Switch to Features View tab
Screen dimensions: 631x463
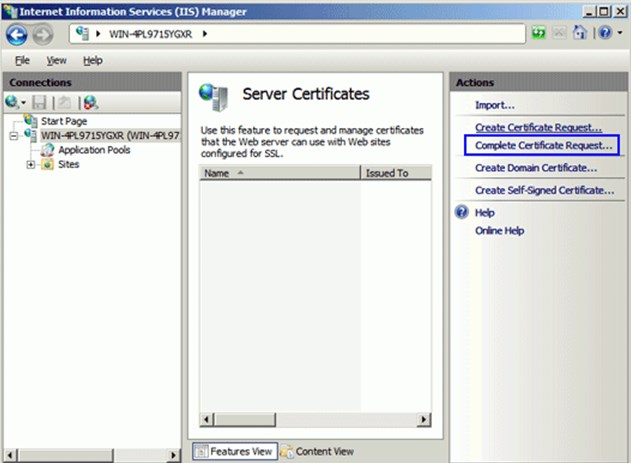coord(235,451)
